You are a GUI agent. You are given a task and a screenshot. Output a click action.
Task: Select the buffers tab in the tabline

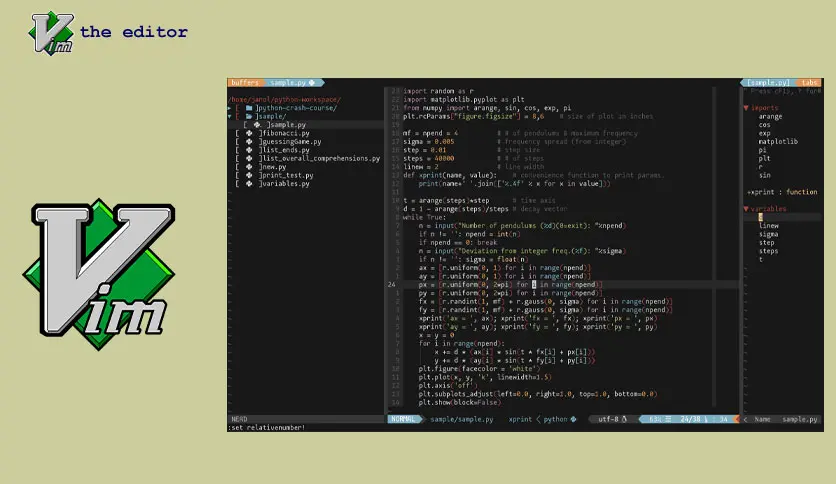tap(245, 83)
